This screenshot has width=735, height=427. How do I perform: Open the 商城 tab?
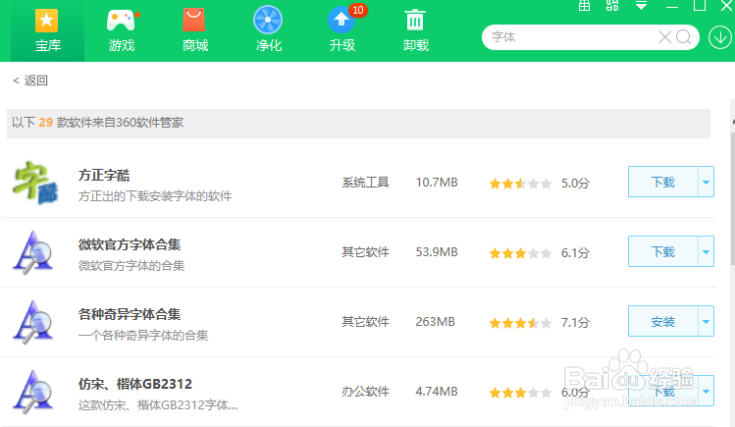(x=195, y=31)
